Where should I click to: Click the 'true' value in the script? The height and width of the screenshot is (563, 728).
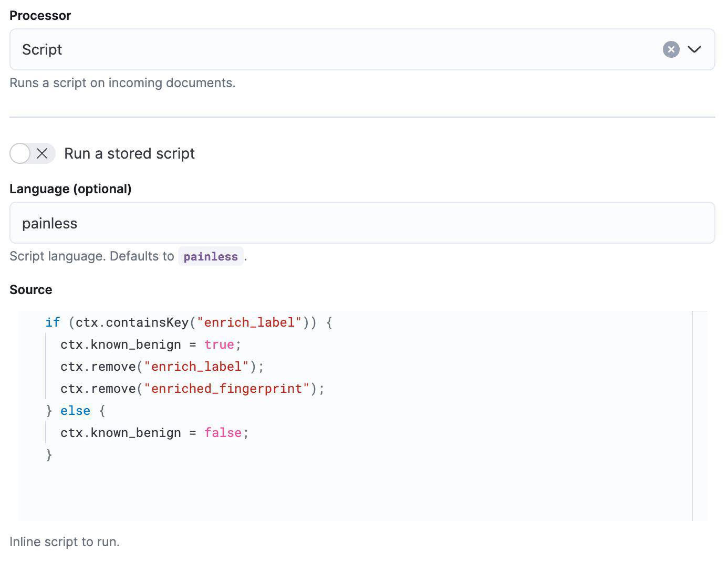[219, 345]
